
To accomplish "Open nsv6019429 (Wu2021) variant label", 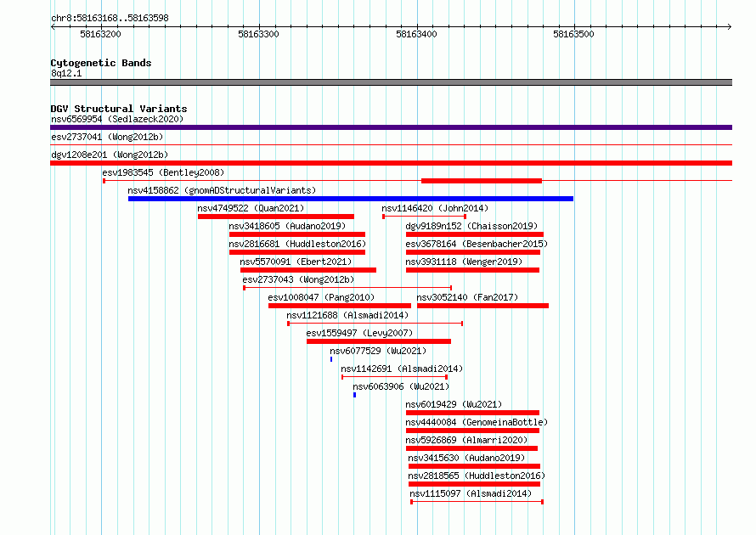I will [x=454, y=404].
